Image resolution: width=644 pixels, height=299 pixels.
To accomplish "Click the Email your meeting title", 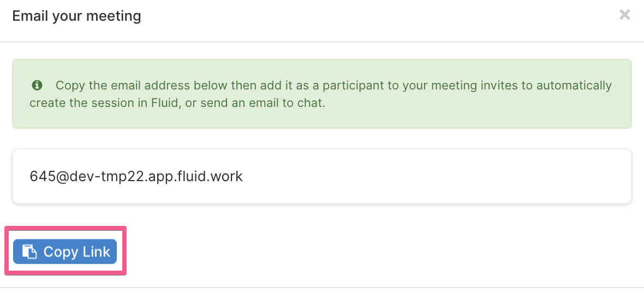I will click(77, 16).
